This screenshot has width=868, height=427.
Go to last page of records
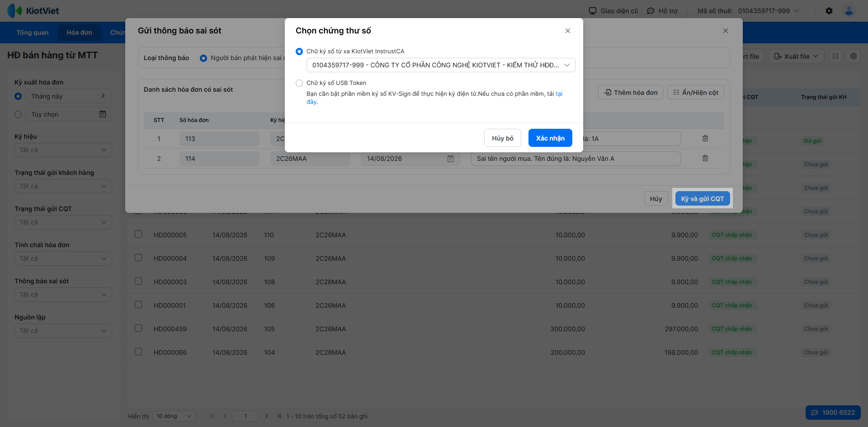coord(279,416)
